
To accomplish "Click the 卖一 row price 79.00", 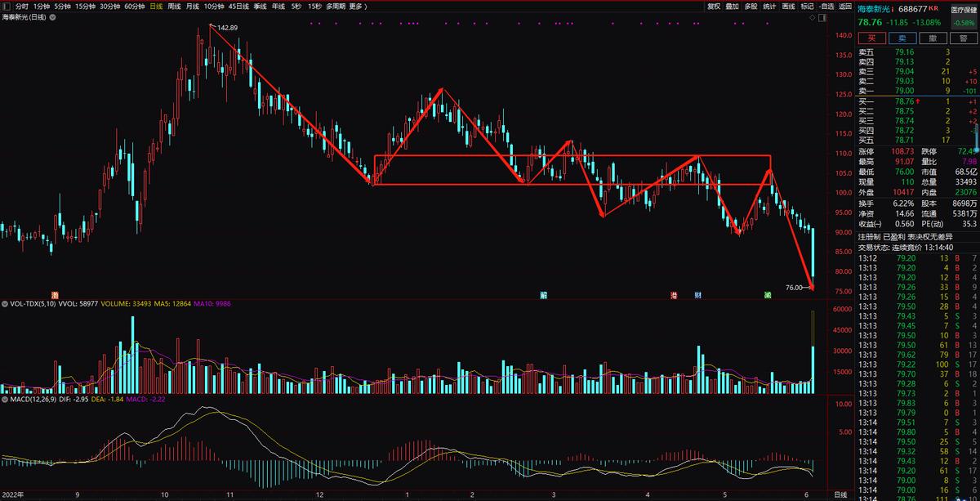I will (x=904, y=91).
